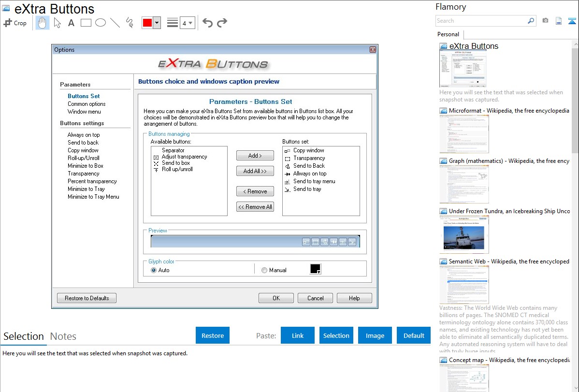Click the document page icon by search
This screenshot has height=392, width=579.
tap(559, 21)
